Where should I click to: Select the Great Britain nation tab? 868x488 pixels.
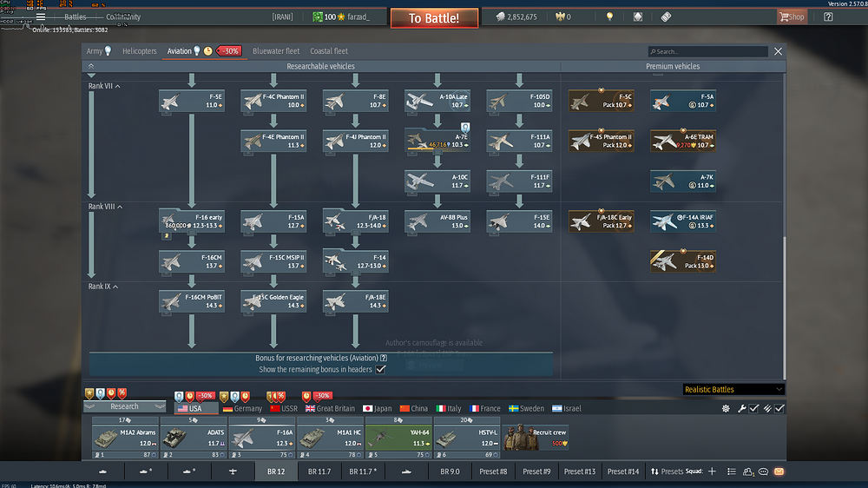point(330,408)
